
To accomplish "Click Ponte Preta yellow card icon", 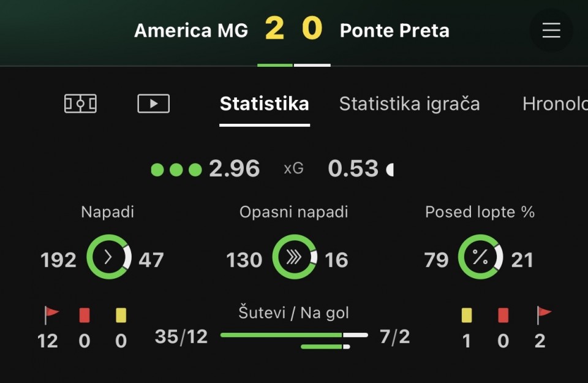I will 467,315.
